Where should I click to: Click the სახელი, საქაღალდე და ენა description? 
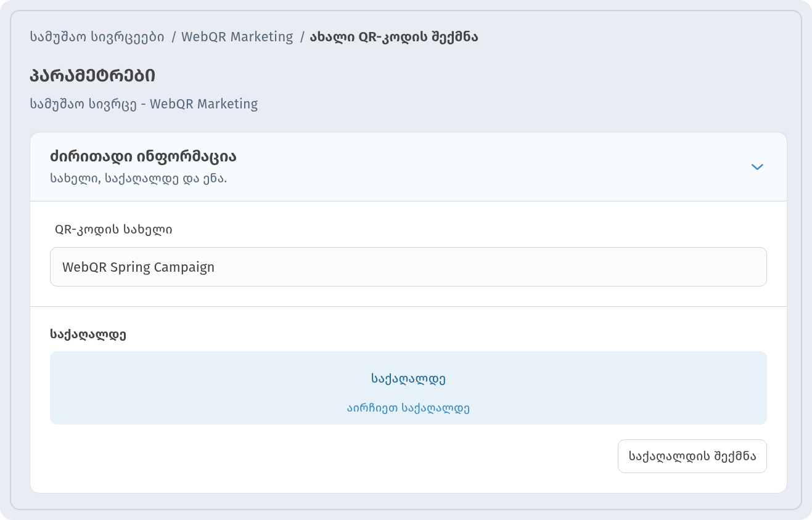(139, 179)
